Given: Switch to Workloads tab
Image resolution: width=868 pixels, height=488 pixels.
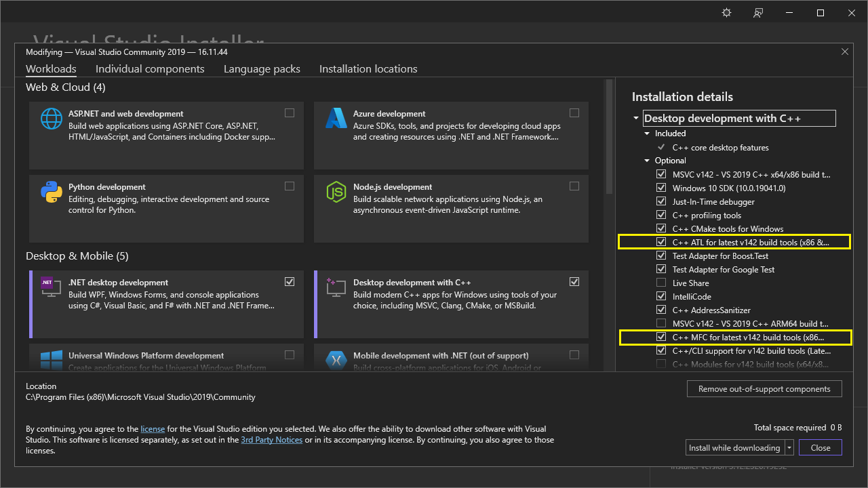Looking at the screenshot, I should coord(51,68).
